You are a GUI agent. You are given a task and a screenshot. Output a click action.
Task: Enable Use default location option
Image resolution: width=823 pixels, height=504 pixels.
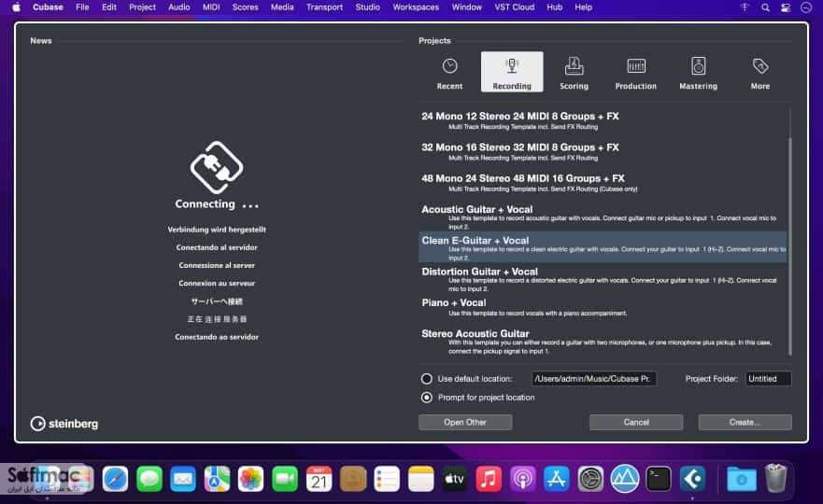tap(427, 379)
